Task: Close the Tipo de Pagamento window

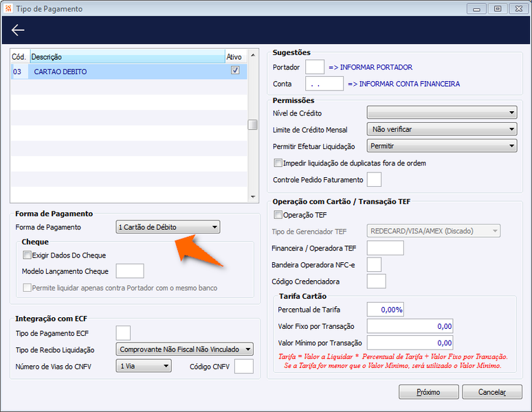Action: (519, 9)
